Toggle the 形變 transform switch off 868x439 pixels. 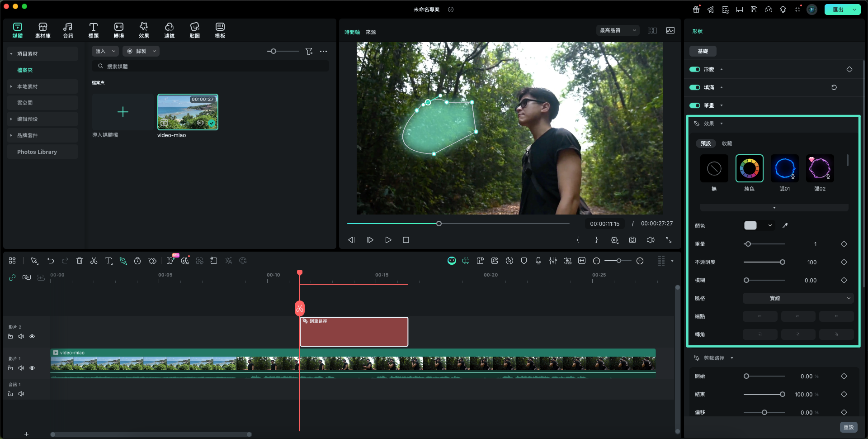click(694, 69)
